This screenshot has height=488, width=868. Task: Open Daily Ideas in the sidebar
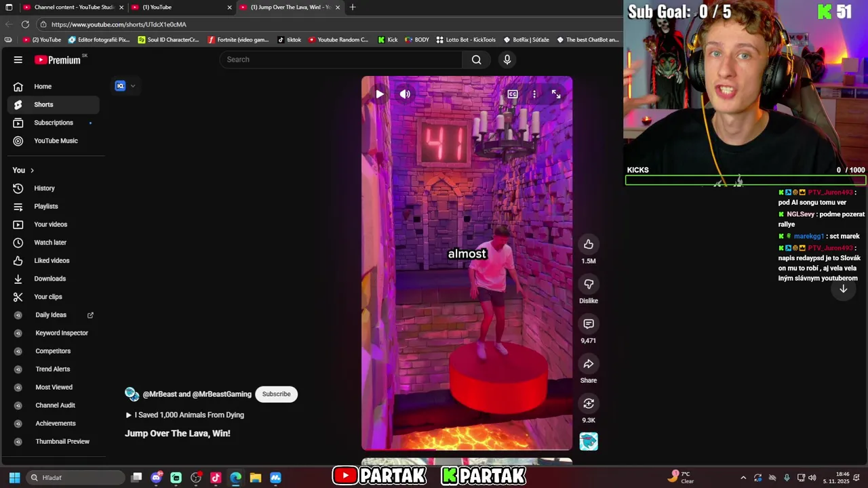click(x=53, y=315)
